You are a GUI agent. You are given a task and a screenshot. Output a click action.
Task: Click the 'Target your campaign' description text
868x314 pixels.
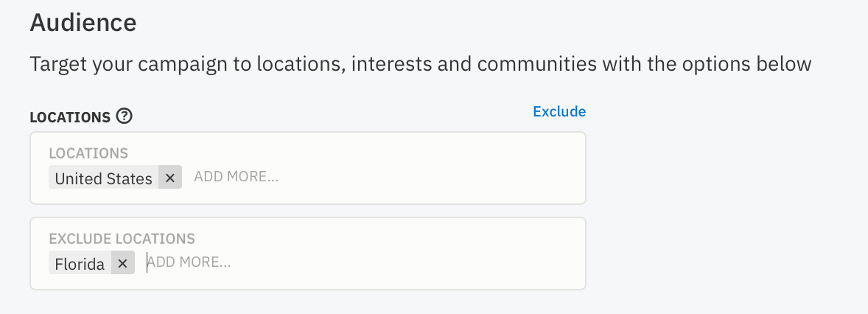point(420,64)
